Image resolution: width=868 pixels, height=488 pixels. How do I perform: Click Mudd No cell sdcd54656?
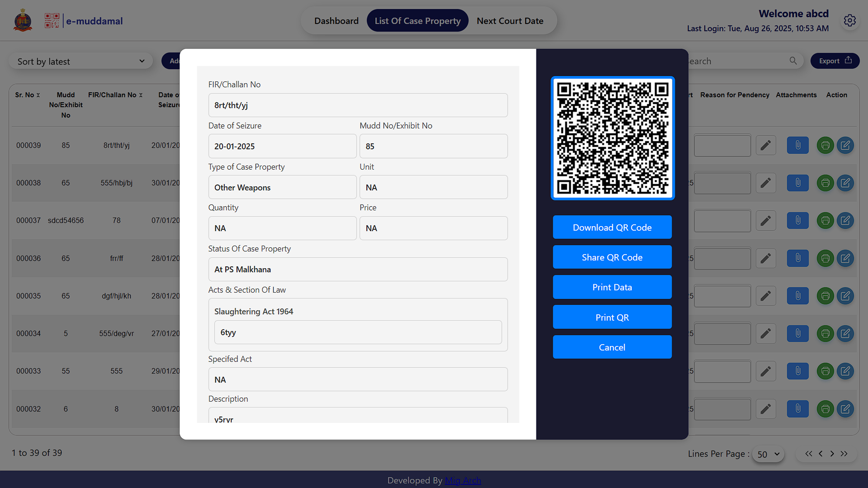click(66, 220)
